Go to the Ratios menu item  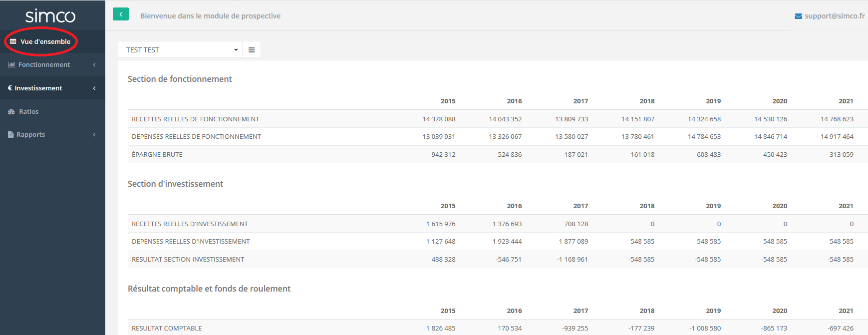(28, 112)
